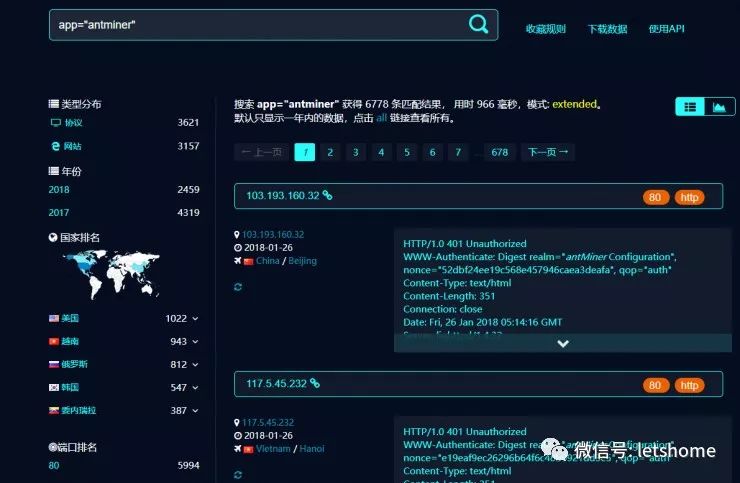Click port 80 badge for 103.193.160.32
740x483 pixels.
656,197
